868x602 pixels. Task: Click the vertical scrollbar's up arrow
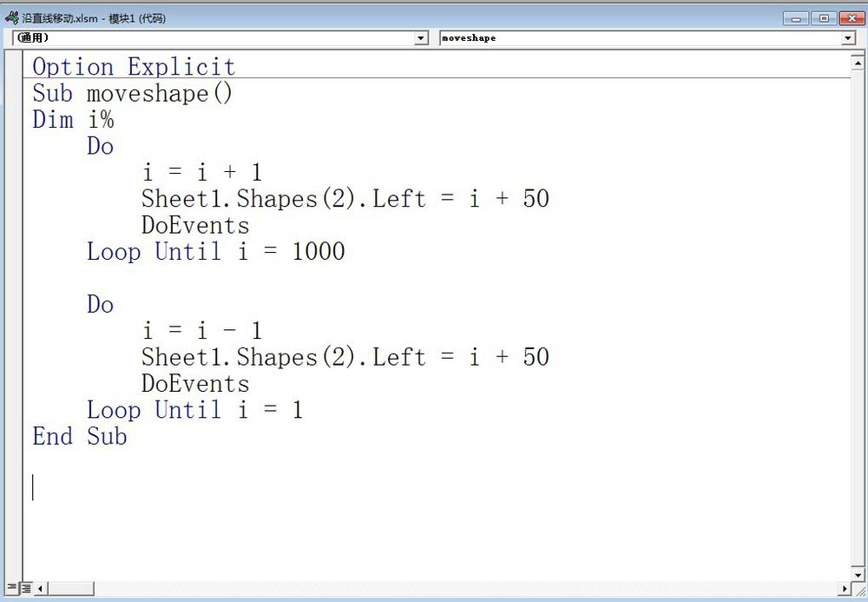pyautogui.click(x=858, y=61)
